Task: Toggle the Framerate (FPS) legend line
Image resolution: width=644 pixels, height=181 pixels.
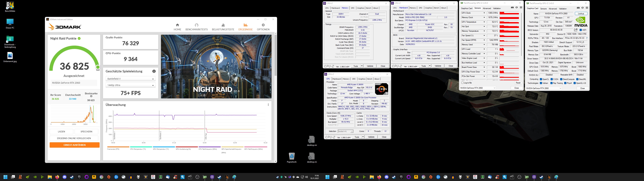Action: [x=118, y=148]
